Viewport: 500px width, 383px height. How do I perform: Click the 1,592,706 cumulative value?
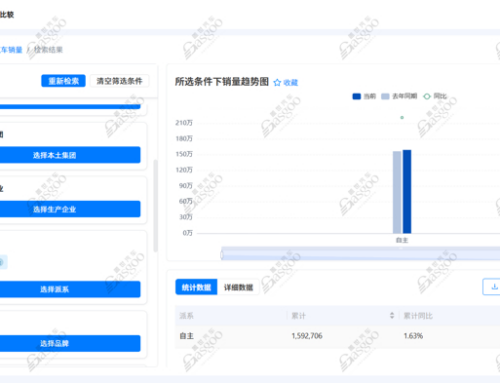point(307,336)
